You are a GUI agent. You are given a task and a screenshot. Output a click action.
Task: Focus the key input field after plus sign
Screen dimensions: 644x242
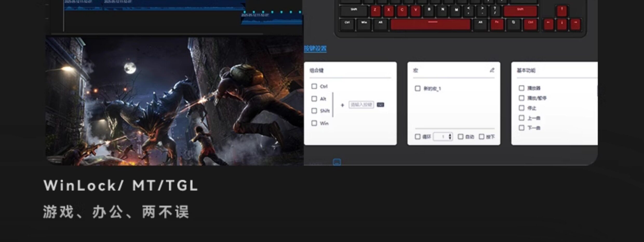pyautogui.click(x=361, y=105)
